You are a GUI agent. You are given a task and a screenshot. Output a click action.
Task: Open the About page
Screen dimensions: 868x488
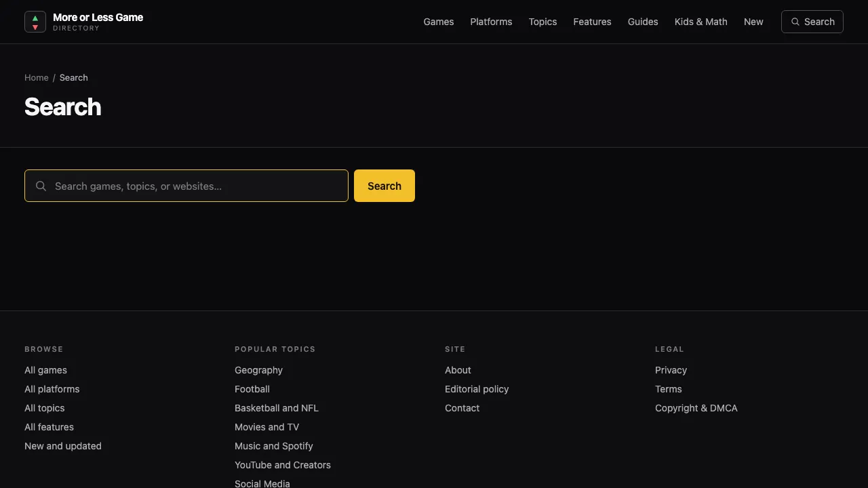[x=458, y=370]
